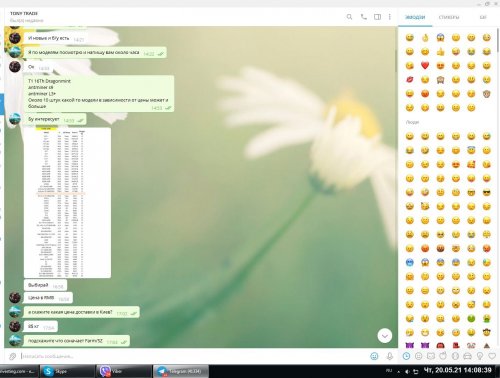The width and height of the screenshot is (500, 378).
Task: Switch to the Стикеры tab
Action: click(449, 17)
